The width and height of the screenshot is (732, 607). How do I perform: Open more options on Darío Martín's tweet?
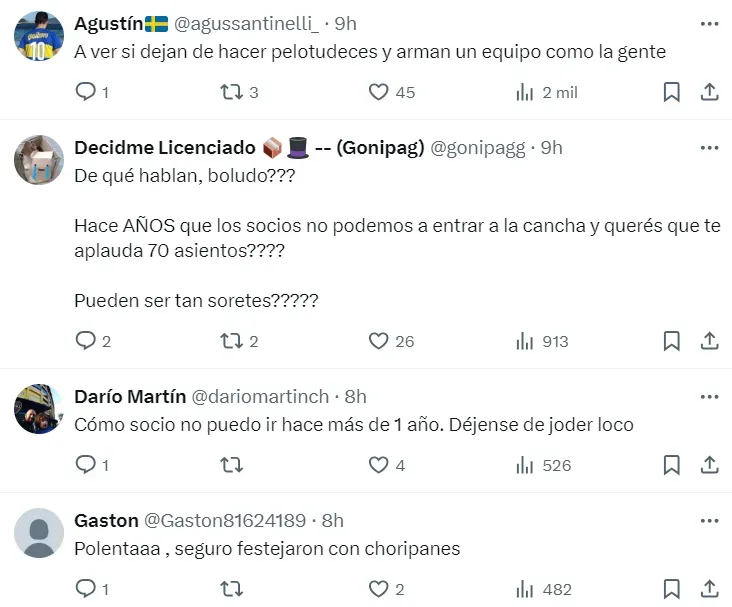pos(709,396)
